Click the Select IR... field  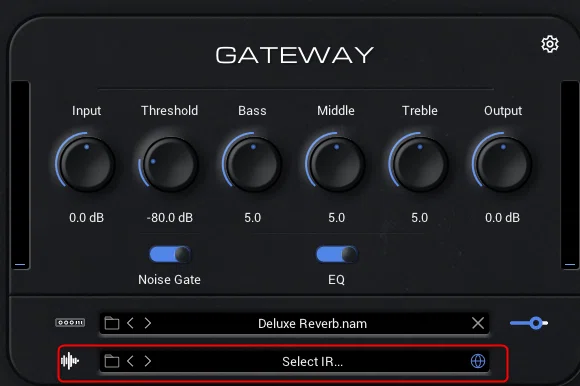294,361
